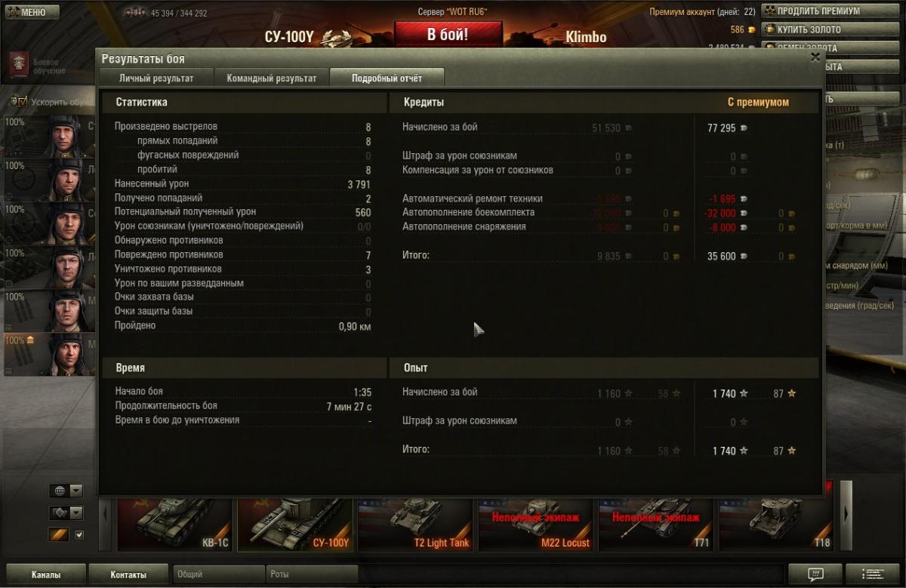Open the notifications speech-bubble icon
The image size is (906, 588).
(x=815, y=574)
